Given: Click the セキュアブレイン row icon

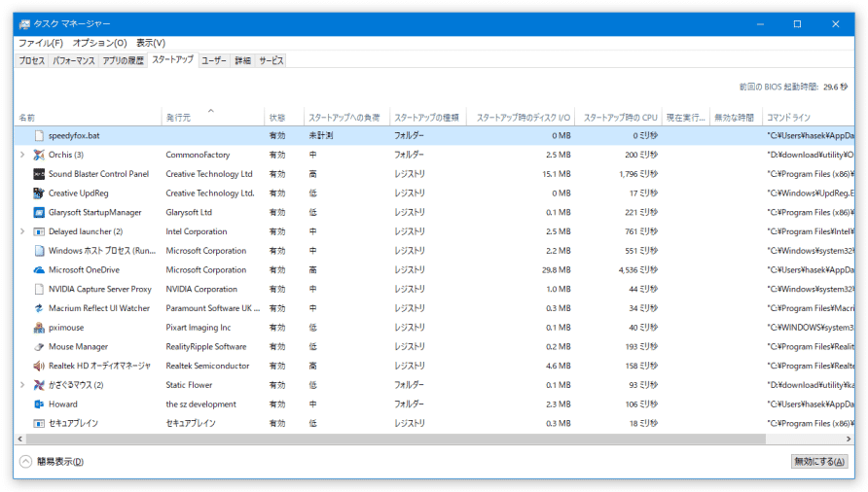Looking at the screenshot, I should [39, 423].
